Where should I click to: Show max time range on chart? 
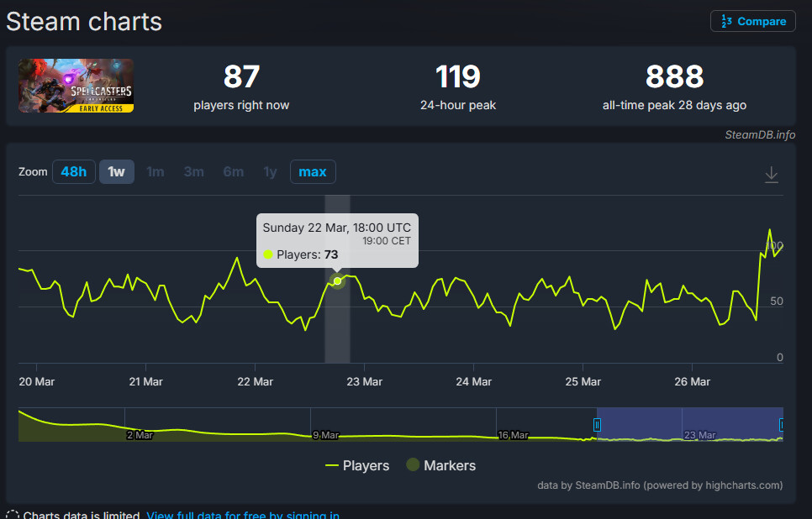313,172
